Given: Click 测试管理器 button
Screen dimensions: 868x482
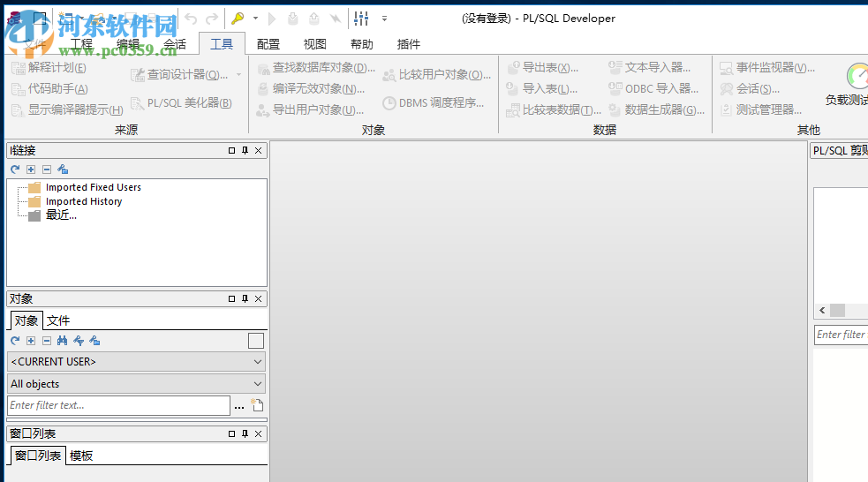Looking at the screenshot, I should (x=760, y=109).
